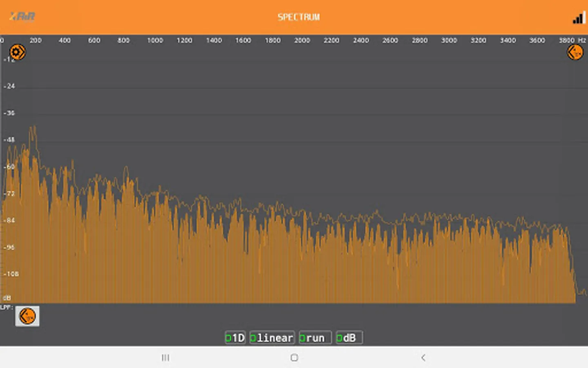The height and width of the screenshot is (368, 588).
Task: Open Android recent apps
Action: coord(165,358)
